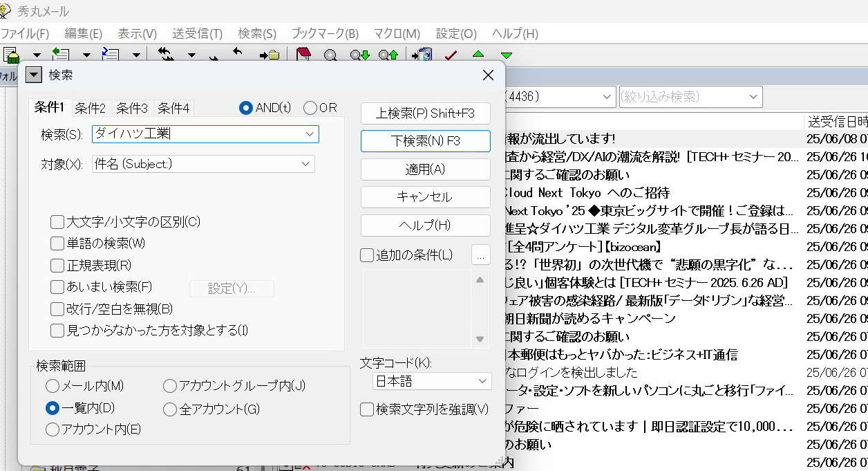Toggle 検索文字列を強調 checkbox
This screenshot has height=471, width=868.
367,409
